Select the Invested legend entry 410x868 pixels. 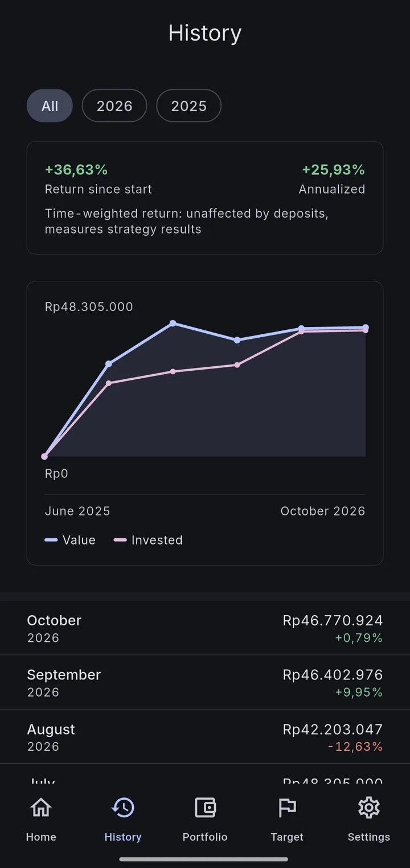click(x=148, y=540)
